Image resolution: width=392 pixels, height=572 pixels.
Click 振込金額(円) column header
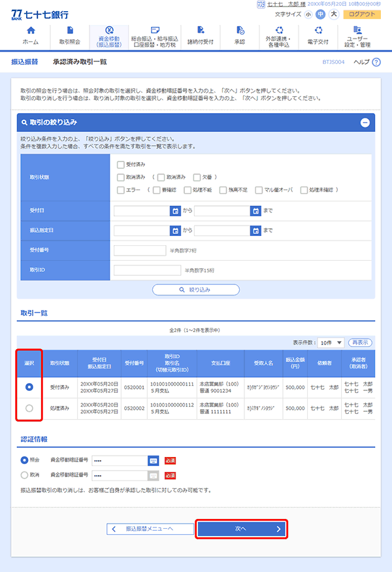295,363
